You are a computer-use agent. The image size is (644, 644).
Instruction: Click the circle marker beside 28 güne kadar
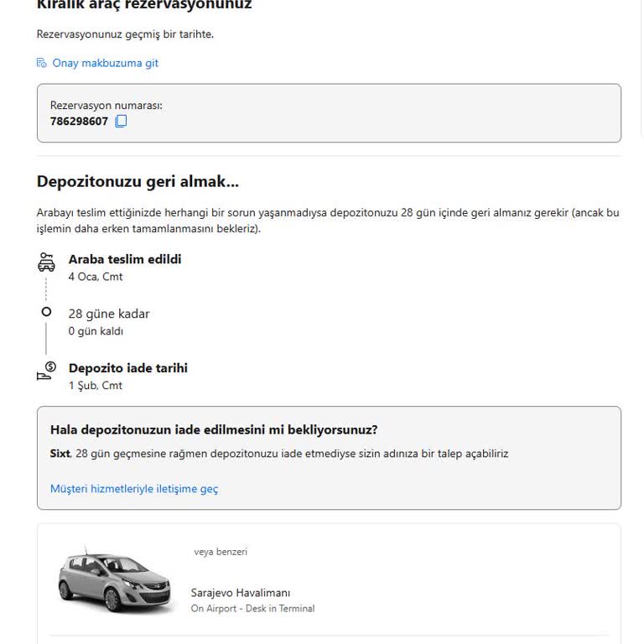(47, 312)
